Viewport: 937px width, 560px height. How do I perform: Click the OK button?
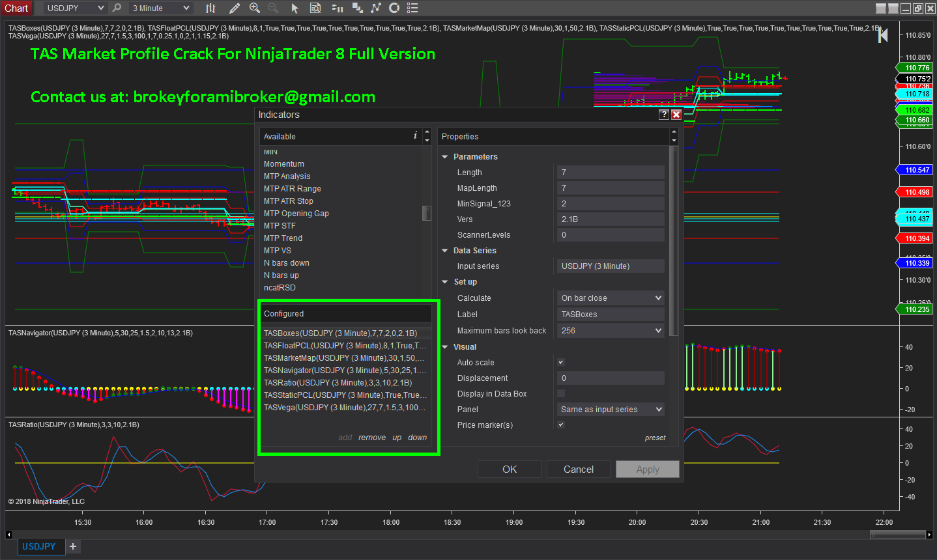coord(510,469)
